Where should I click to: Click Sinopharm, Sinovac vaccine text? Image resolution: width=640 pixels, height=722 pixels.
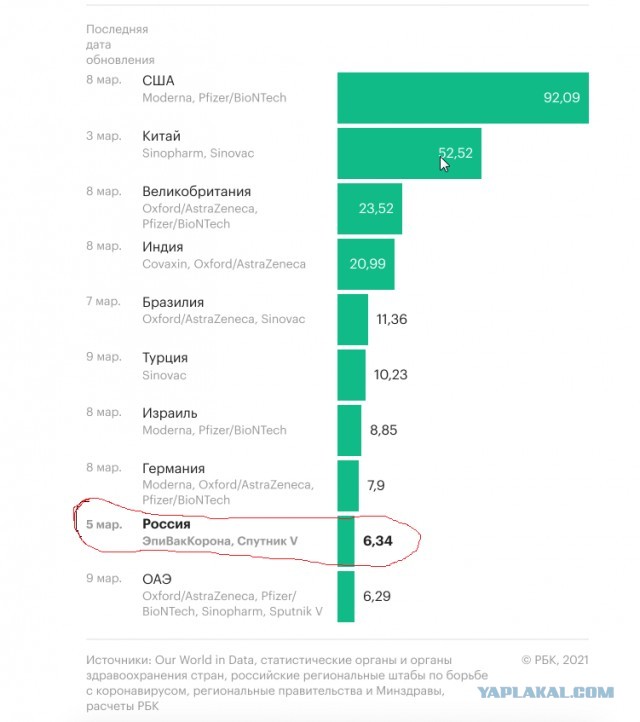click(x=198, y=153)
